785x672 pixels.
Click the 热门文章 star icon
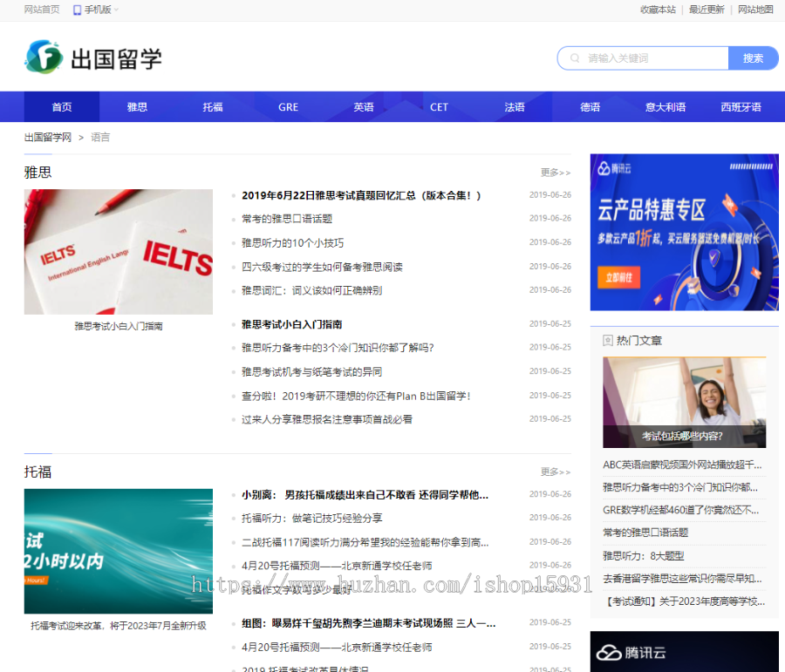pyautogui.click(x=608, y=341)
